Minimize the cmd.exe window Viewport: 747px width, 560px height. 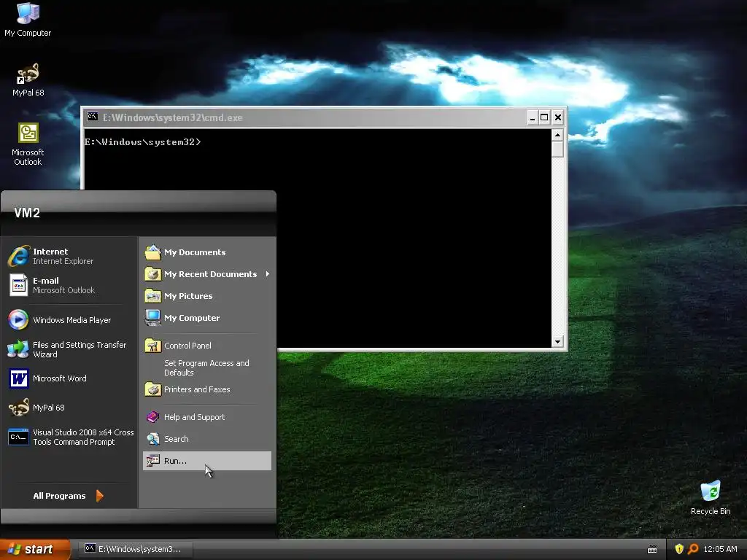pyautogui.click(x=532, y=117)
